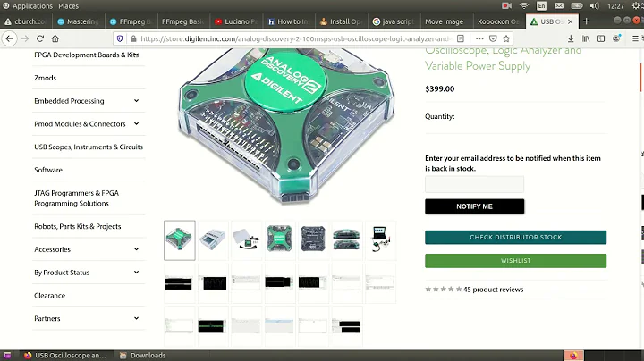Open JTAG Programmers & FPGA Programming Solutions
Image resolution: width=644 pixels, height=361 pixels.
(x=76, y=197)
